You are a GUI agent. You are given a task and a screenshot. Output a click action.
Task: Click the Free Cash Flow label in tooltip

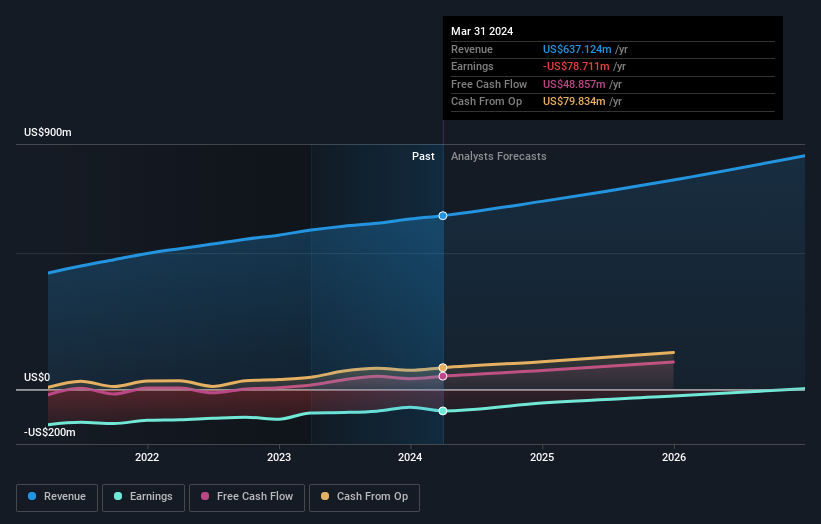[489, 84]
